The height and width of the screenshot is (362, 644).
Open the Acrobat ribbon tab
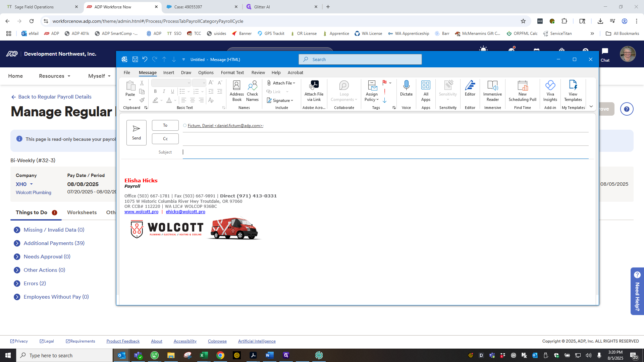[x=295, y=72]
